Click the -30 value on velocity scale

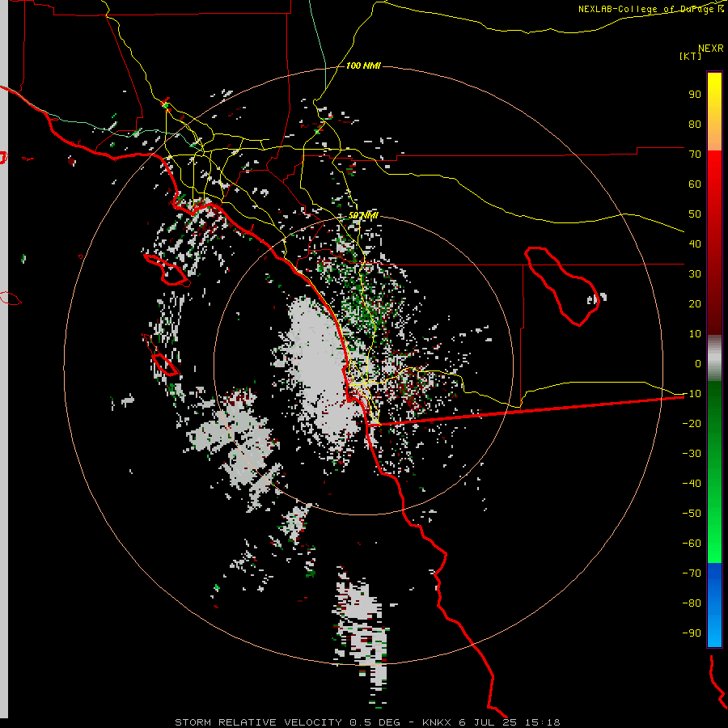click(x=692, y=454)
